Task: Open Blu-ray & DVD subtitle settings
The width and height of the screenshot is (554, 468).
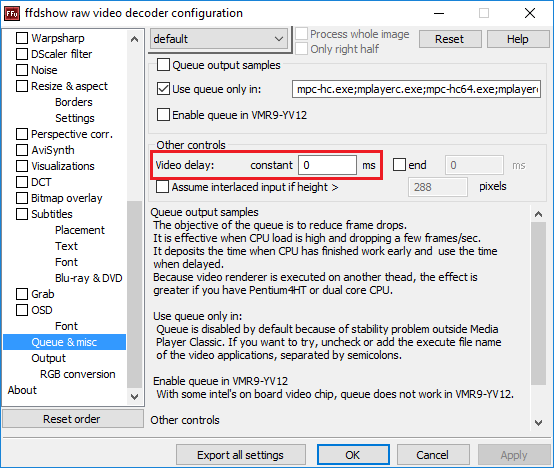Action: coord(88,278)
